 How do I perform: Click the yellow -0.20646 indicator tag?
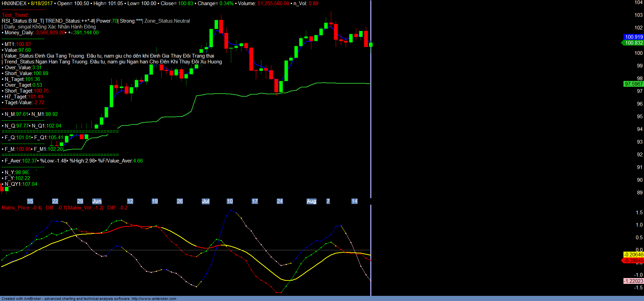tap(633, 255)
